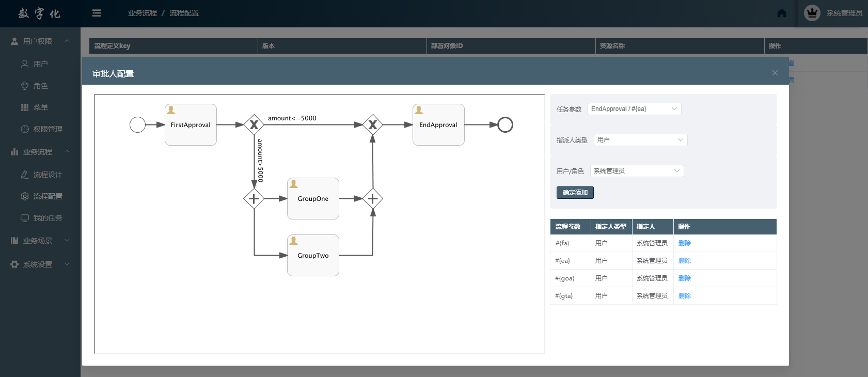The width and height of the screenshot is (868, 377).
Task: Close the 审批人配置 dialog
Action: (775, 73)
